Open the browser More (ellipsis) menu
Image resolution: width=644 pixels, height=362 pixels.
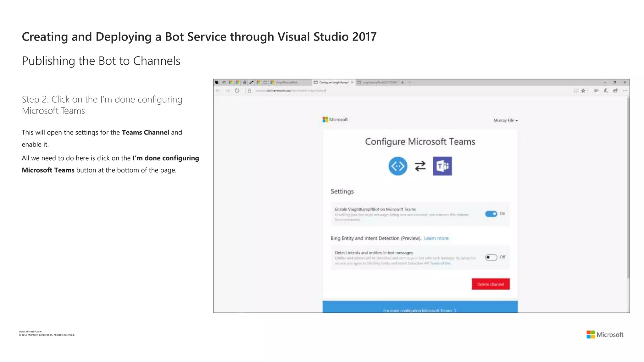(x=625, y=90)
